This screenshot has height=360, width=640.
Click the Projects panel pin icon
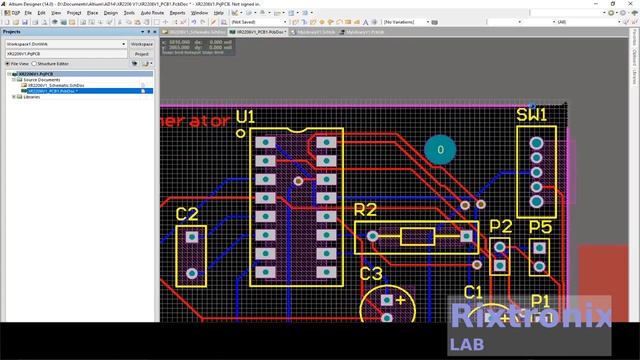coord(149,31)
